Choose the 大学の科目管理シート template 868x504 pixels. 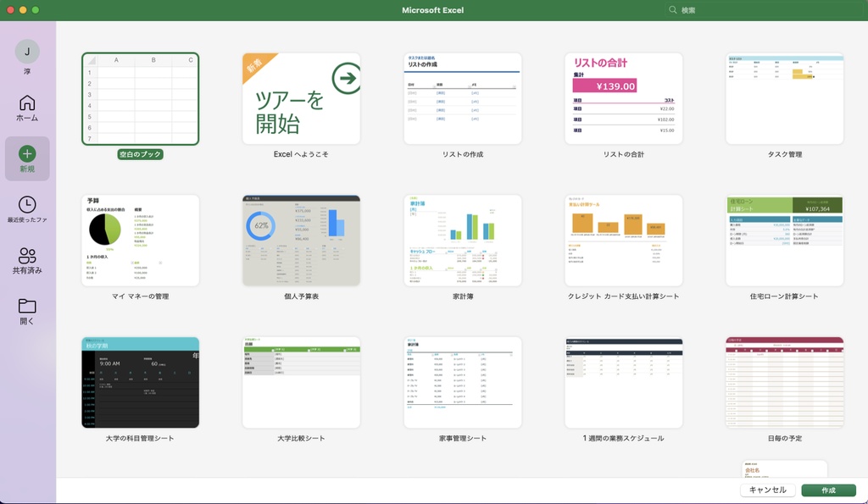(x=140, y=382)
